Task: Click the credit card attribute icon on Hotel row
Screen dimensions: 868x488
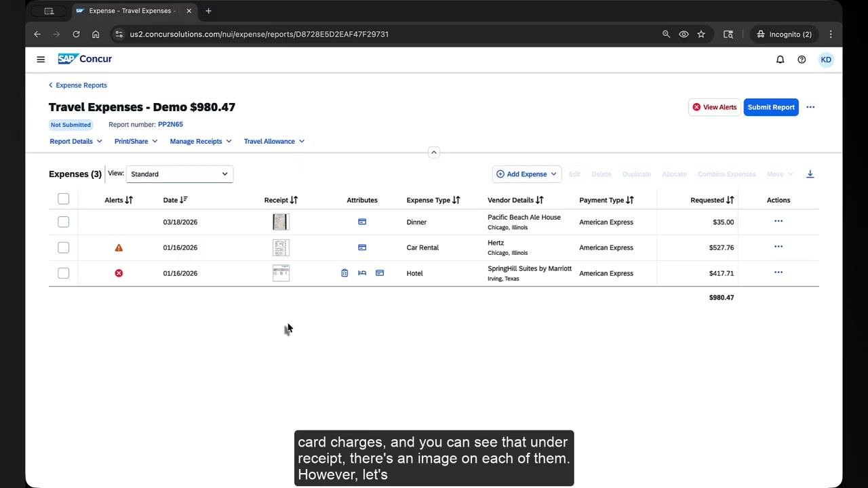Action: click(x=380, y=273)
